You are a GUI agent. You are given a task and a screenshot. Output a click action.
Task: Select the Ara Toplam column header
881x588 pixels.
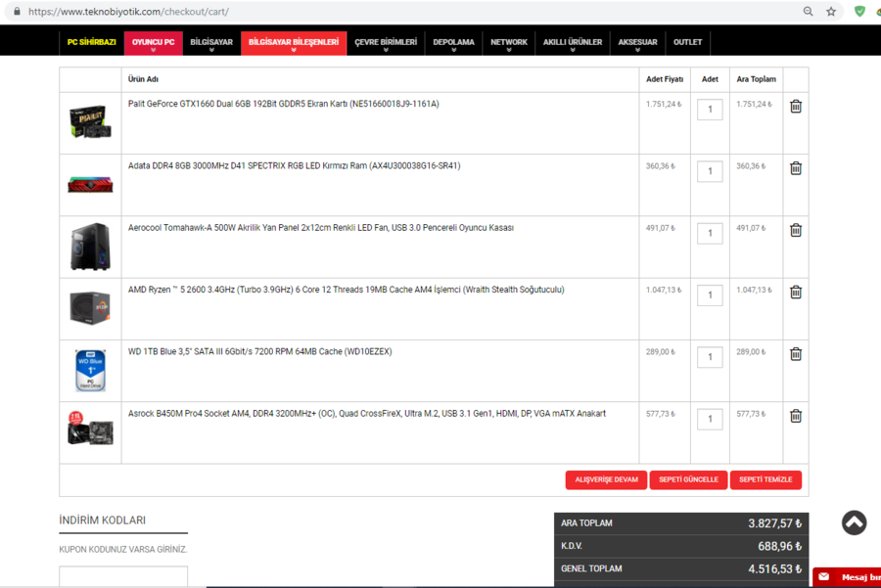(757, 79)
